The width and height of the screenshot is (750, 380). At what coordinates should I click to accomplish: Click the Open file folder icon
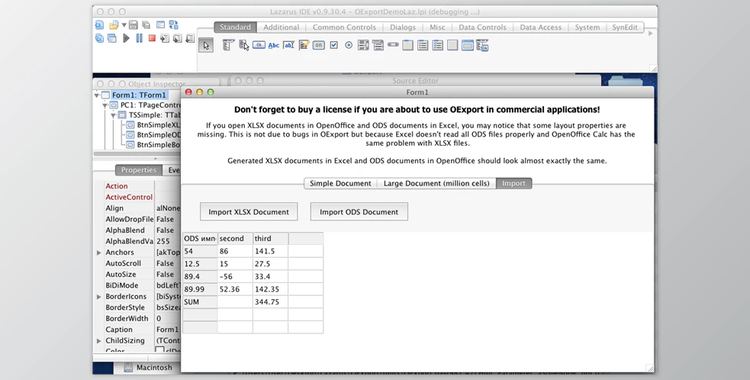coord(113,25)
